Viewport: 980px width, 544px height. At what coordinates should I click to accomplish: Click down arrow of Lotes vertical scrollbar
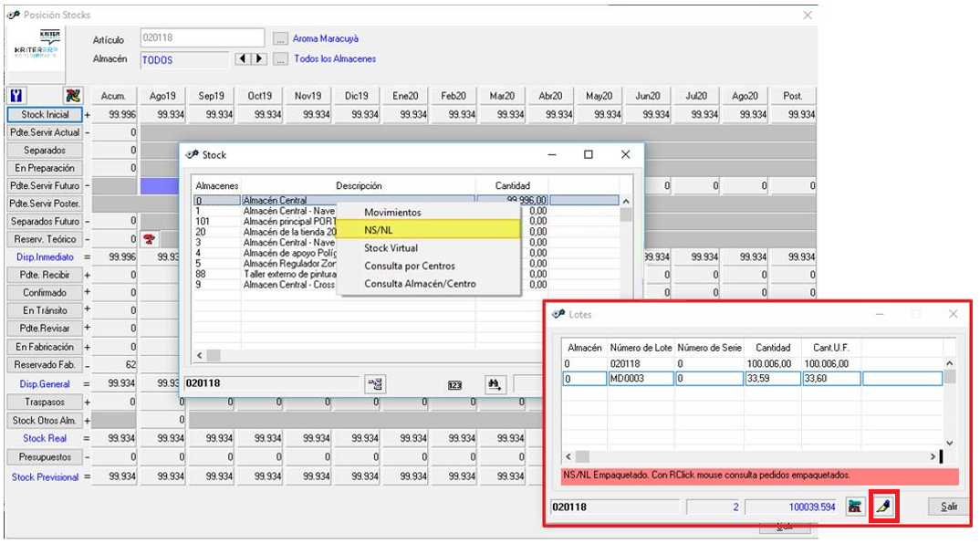click(x=949, y=443)
